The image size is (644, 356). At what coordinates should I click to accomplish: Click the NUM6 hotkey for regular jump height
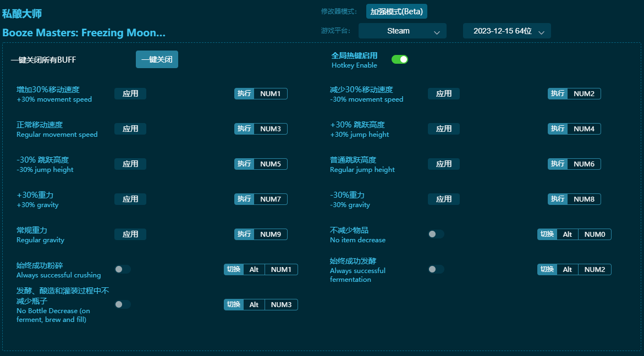584,164
